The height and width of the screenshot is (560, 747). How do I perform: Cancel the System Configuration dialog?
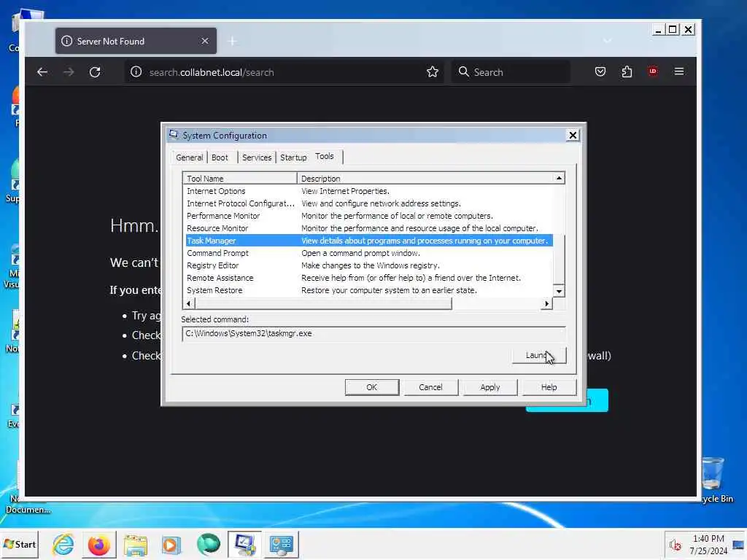click(x=430, y=387)
